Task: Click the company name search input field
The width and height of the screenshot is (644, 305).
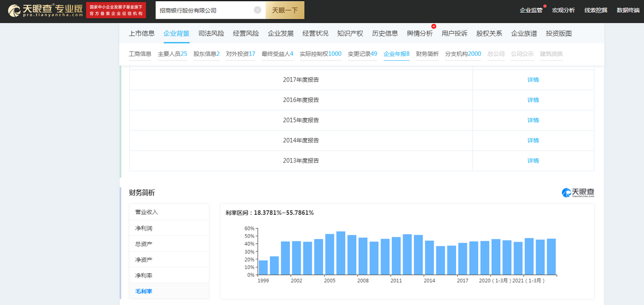Action: click(x=204, y=10)
